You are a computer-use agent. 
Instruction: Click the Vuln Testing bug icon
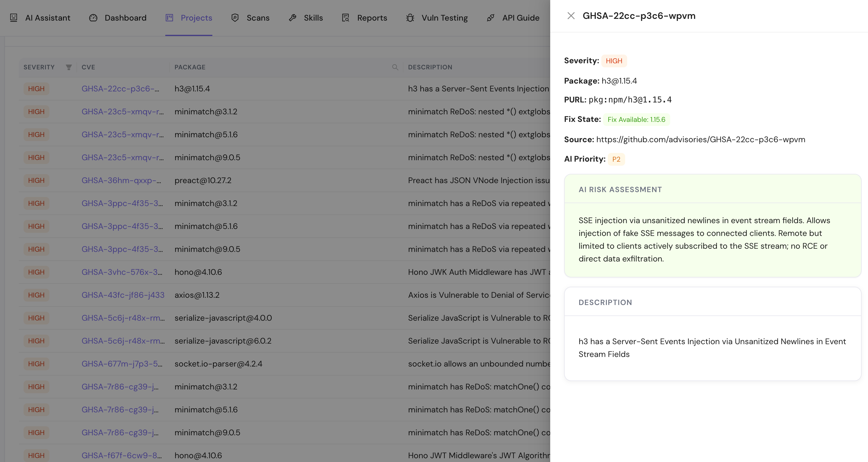click(x=410, y=18)
